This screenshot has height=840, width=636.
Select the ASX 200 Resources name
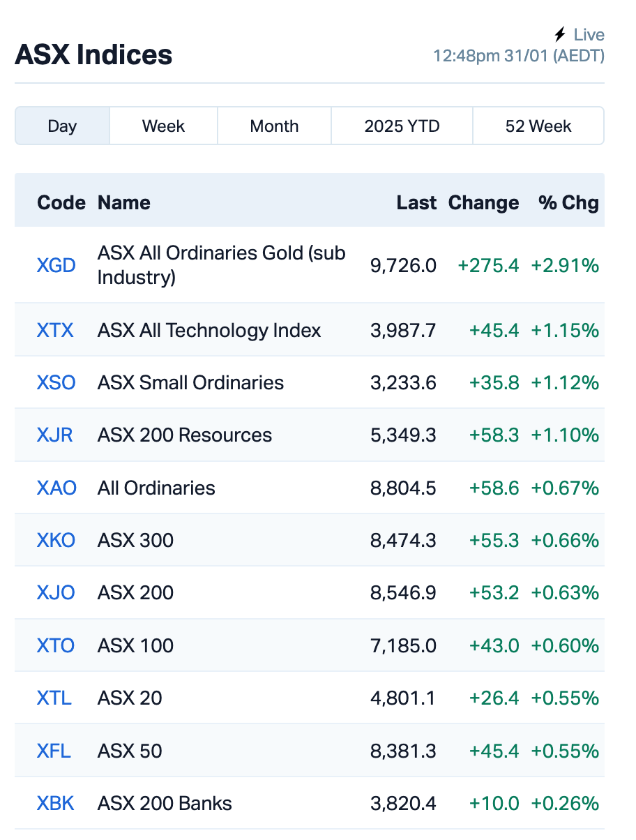(185, 435)
